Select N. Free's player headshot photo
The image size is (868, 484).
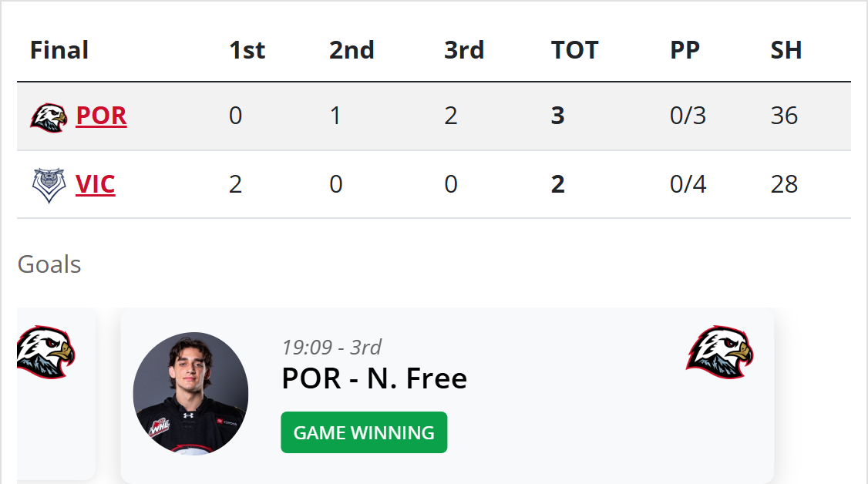(190, 394)
